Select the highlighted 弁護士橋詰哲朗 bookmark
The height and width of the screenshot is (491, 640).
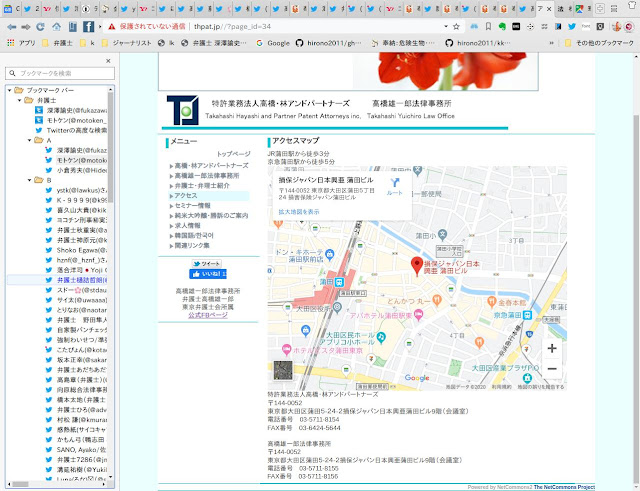tap(76, 280)
